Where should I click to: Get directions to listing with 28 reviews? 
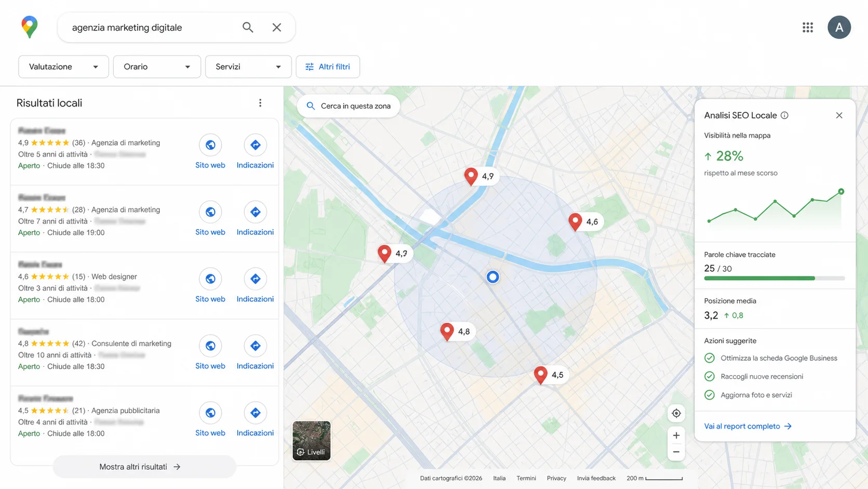(255, 219)
